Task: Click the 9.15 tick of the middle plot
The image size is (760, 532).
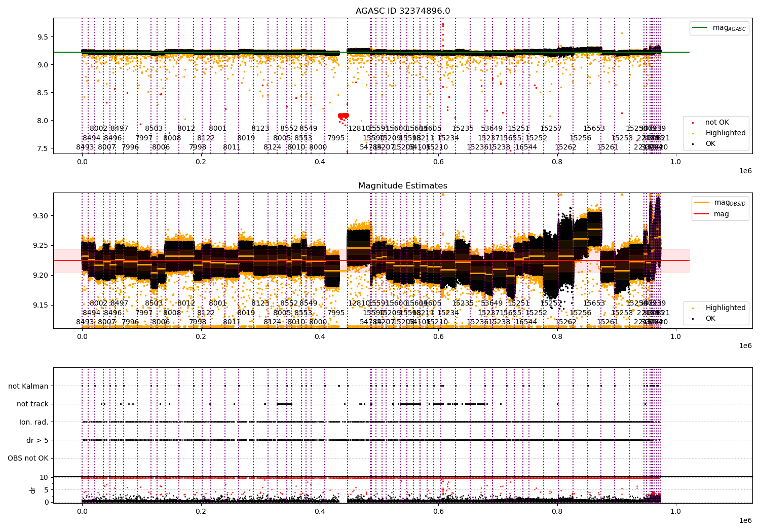Action: tap(41, 306)
